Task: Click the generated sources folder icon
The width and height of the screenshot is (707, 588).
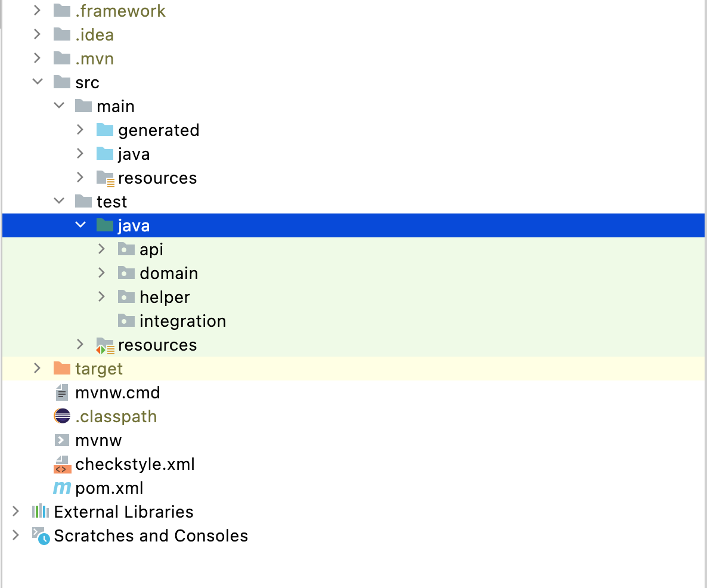Action: (x=104, y=130)
